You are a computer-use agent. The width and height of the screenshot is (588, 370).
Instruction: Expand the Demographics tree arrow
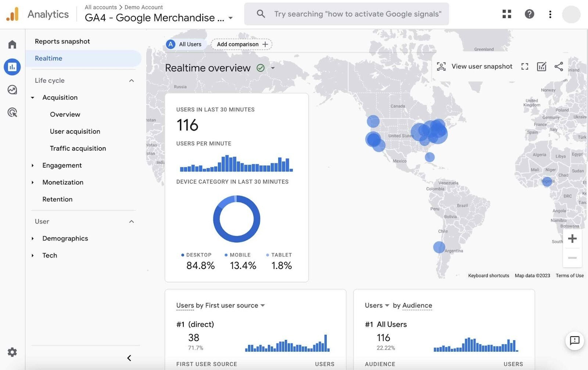[33, 238]
